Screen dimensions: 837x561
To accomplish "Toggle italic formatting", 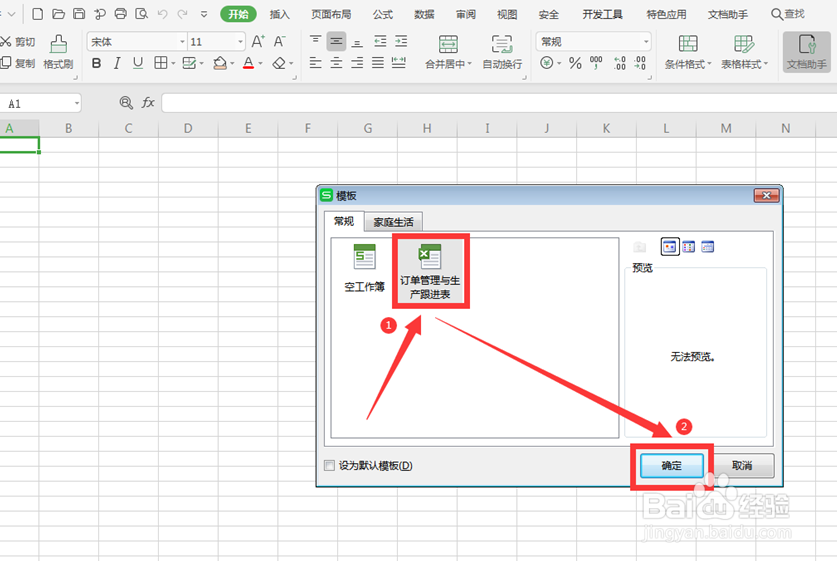I will pos(117,63).
